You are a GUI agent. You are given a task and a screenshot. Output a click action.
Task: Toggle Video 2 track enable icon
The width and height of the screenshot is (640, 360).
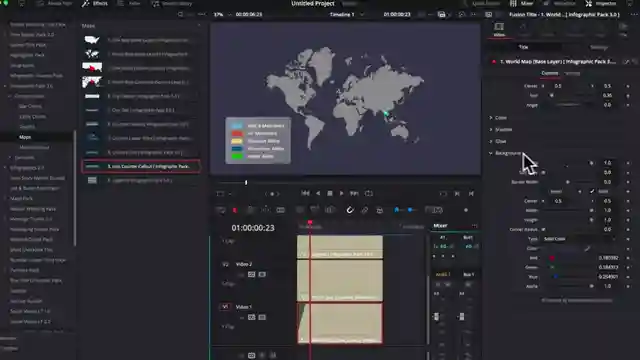tap(262, 275)
